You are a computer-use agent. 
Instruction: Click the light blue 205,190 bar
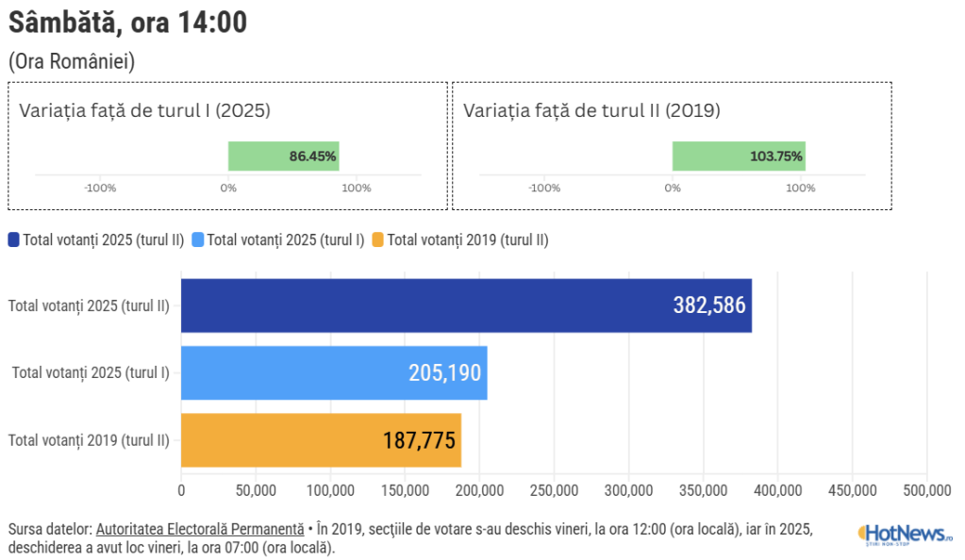(x=334, y=372)
